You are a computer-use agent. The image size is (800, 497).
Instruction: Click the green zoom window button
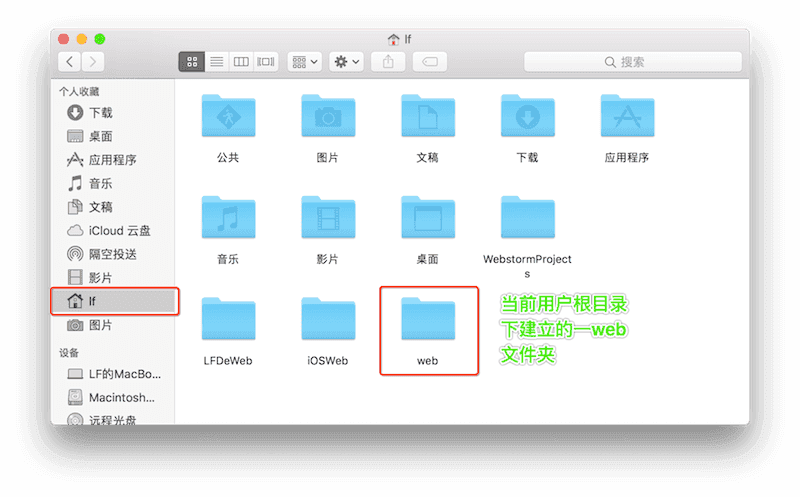(100, 39)
